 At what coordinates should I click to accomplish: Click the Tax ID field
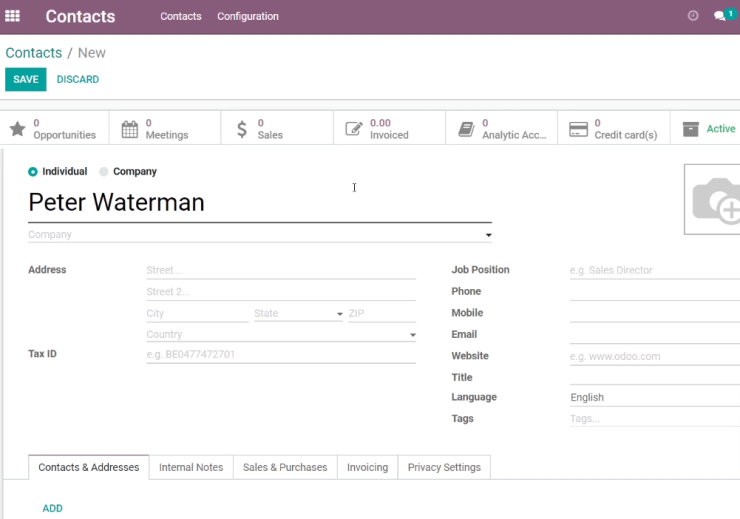coord(281,354)
